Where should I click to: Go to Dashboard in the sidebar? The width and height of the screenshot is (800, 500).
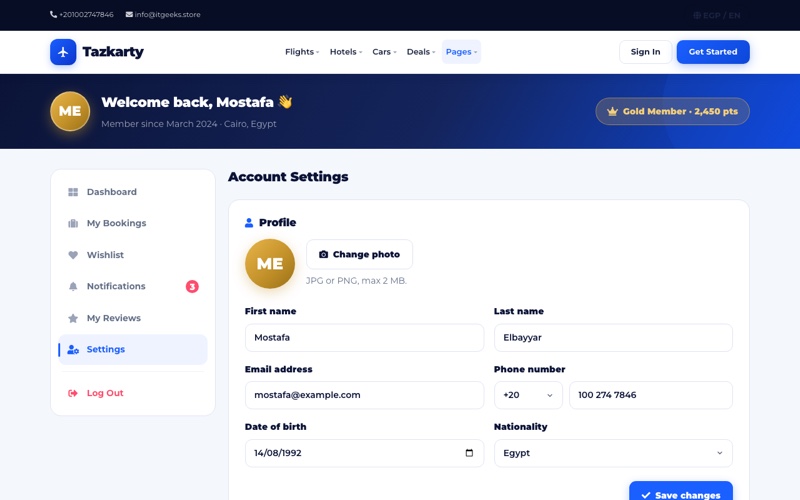tap(133, 192)
